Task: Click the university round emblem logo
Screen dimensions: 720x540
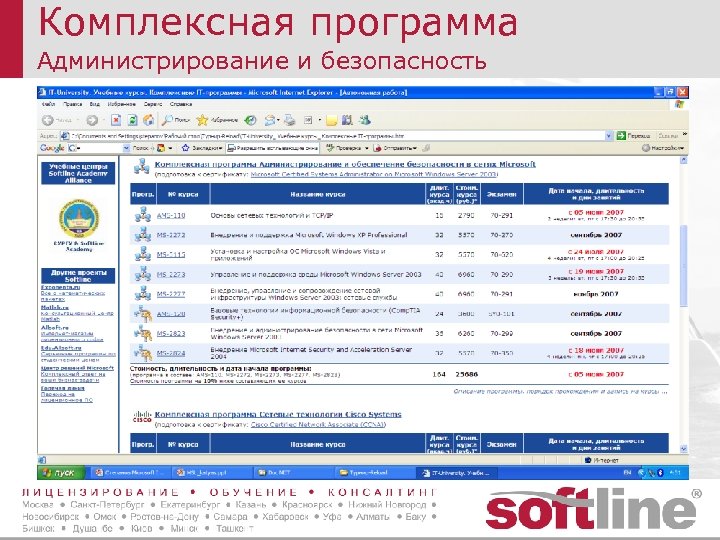Action: pos(79,219)
